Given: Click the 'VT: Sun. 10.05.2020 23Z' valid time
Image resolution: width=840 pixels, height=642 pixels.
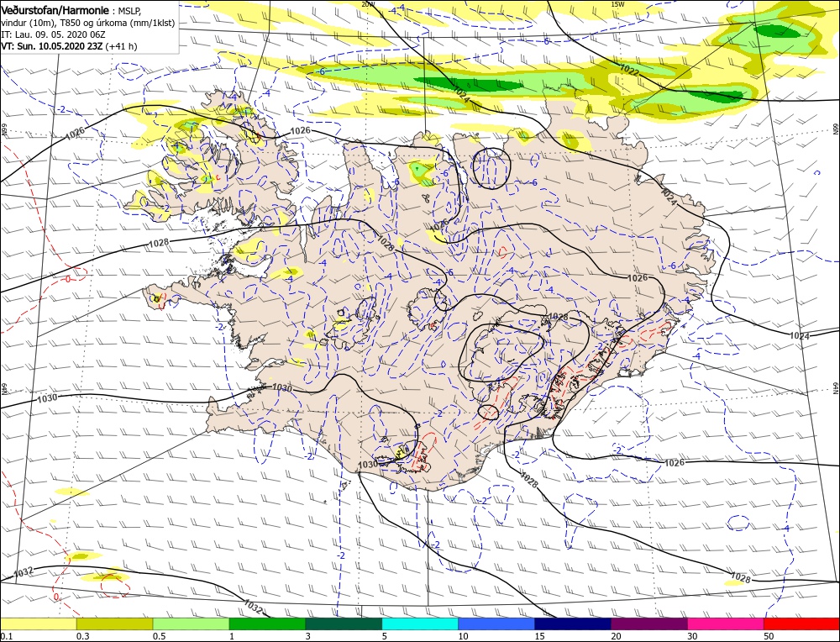Looking at the screenshot, I should click(52, 46).
